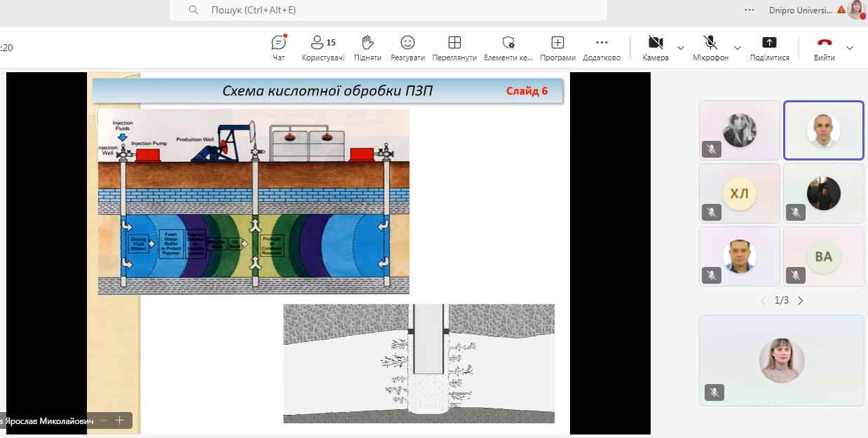This screenshot has width=868, height=438.
Task: Leave the meeting with Вийти button
Action: click(824, 47)
